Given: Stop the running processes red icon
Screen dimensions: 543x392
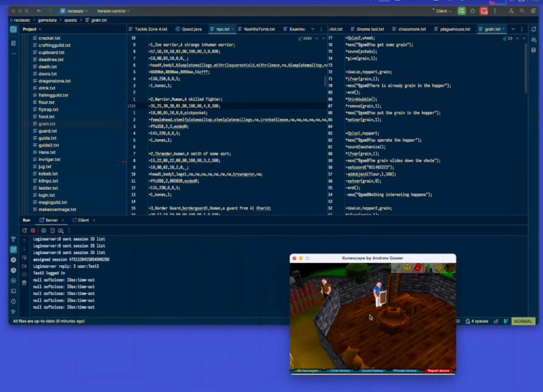Looking at the screenshot, I should [484, 11].
